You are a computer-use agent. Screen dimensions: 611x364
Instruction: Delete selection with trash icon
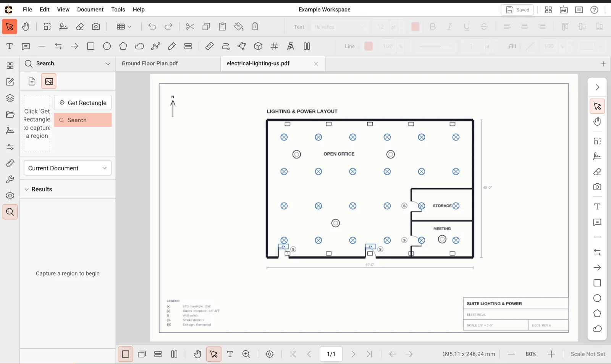coord(255,27)
